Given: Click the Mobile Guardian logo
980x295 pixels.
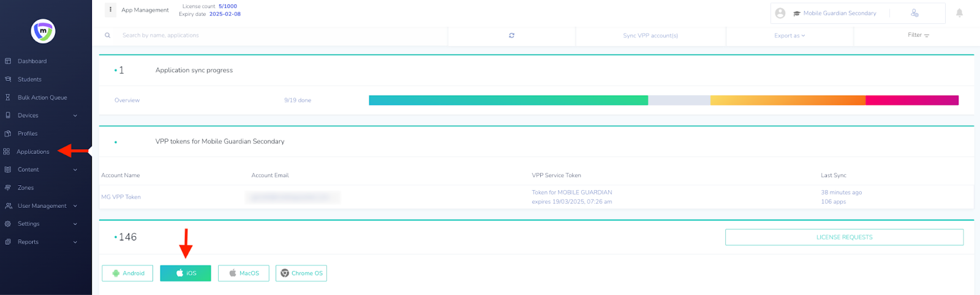Looking at the screenshot, I should tap(43, 31).
